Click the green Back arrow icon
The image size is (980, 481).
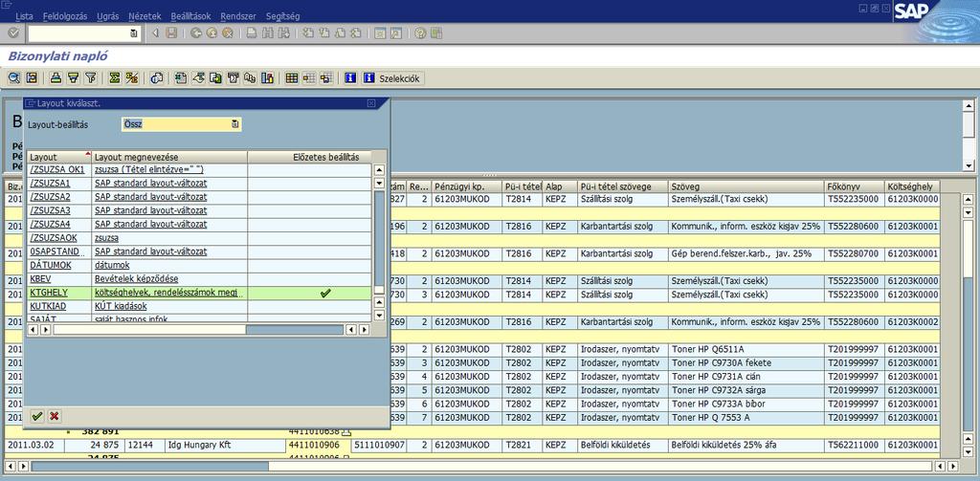coord(196,33)
